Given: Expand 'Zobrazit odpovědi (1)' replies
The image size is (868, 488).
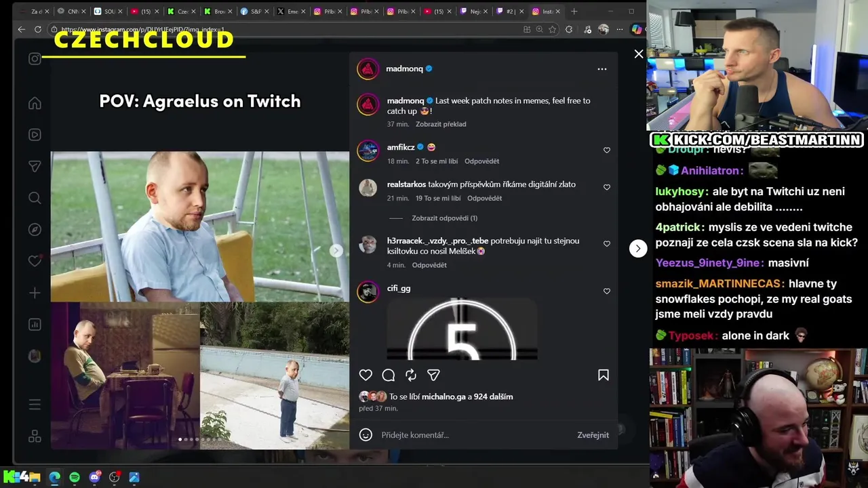Looking at the screenshot, I should click(x=444, y=218).
